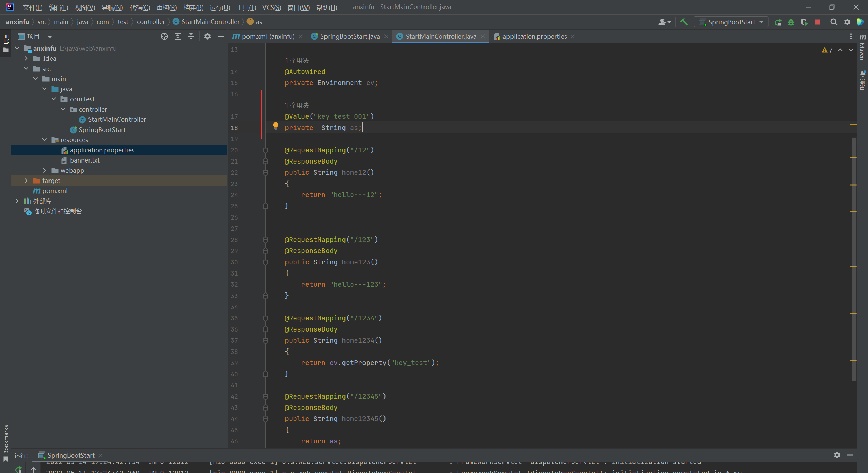Open the 重构(R) menu

pyautogui.click(x=166, y=7)
